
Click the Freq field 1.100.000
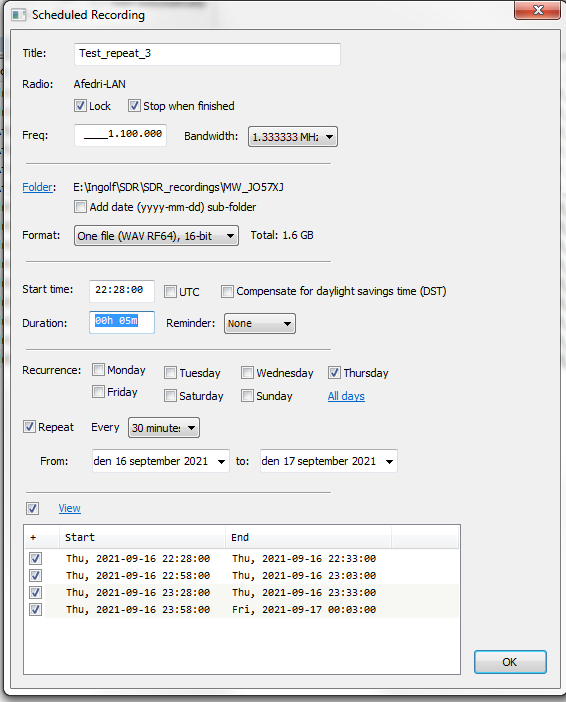120,135
